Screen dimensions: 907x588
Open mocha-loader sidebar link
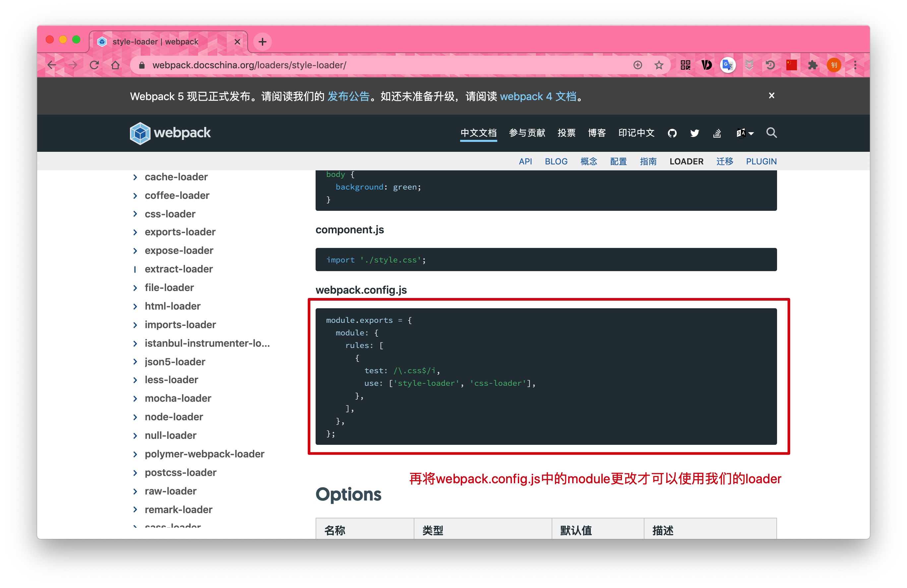pos(178,398)
